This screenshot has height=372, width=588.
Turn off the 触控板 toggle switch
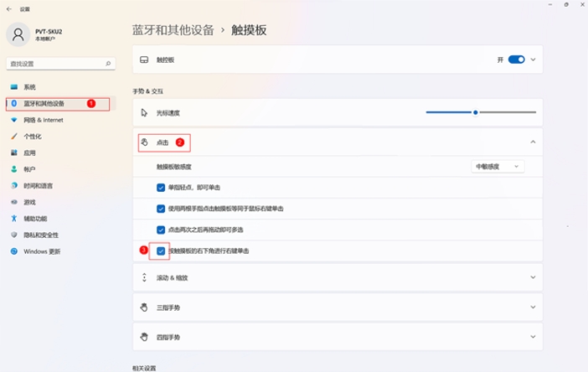point(516,59)
